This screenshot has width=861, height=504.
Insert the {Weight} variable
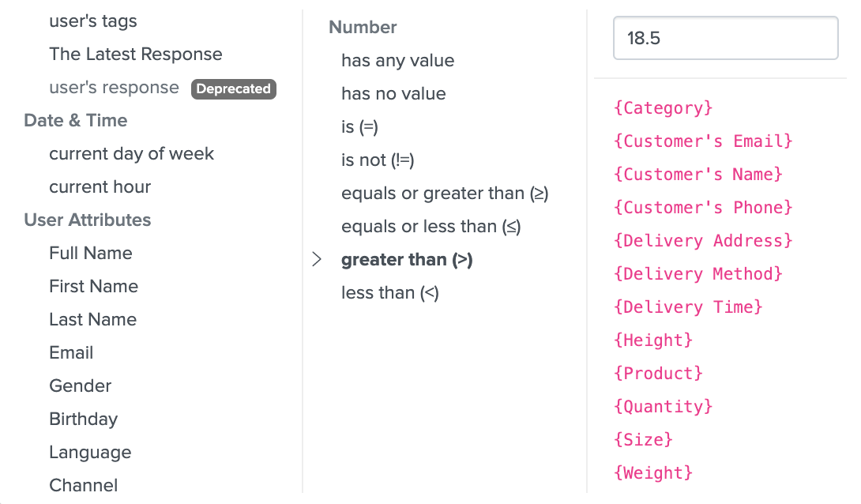[652, 473]
